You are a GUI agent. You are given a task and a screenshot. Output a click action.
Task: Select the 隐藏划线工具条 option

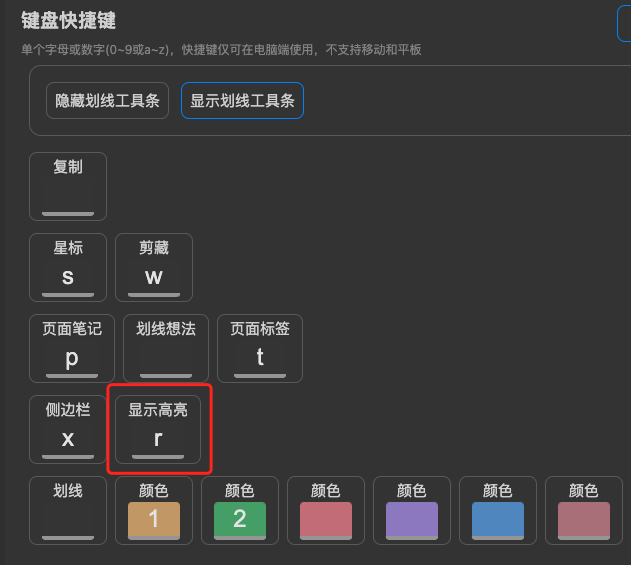107,101
